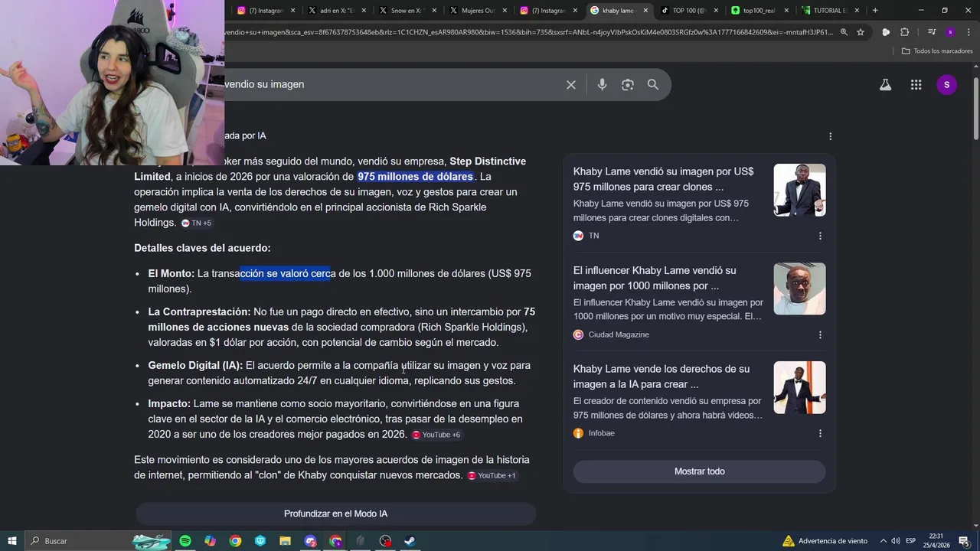Open File Explorer from the taskbar
Image resolution: width=980 pixels, height=551 pixels.
coord(285,541)
